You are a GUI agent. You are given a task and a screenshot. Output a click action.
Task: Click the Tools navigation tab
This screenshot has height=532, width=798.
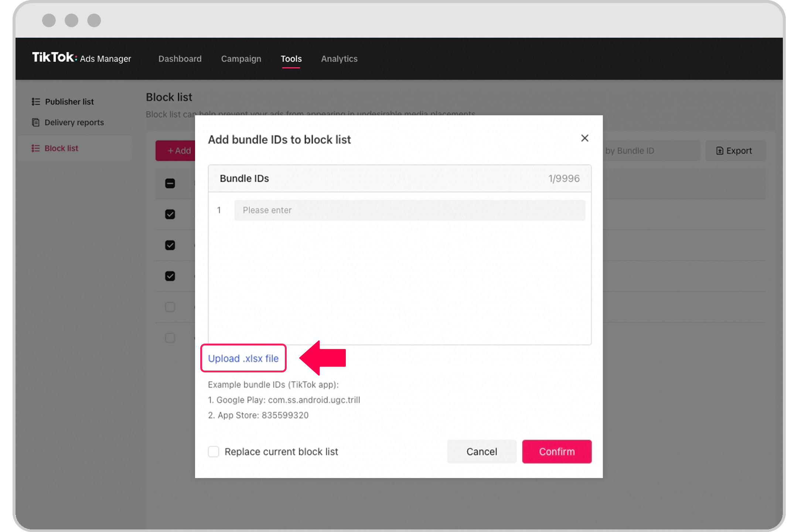pos(291,58)
